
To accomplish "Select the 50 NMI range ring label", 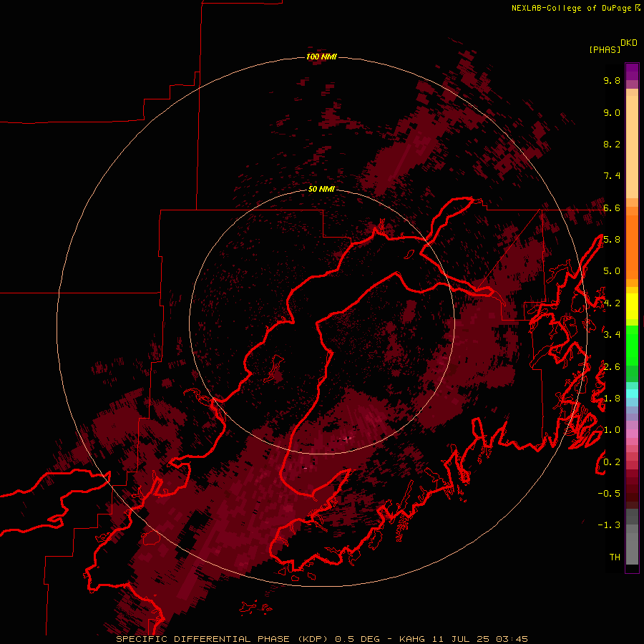I will [x=321, y=189].
